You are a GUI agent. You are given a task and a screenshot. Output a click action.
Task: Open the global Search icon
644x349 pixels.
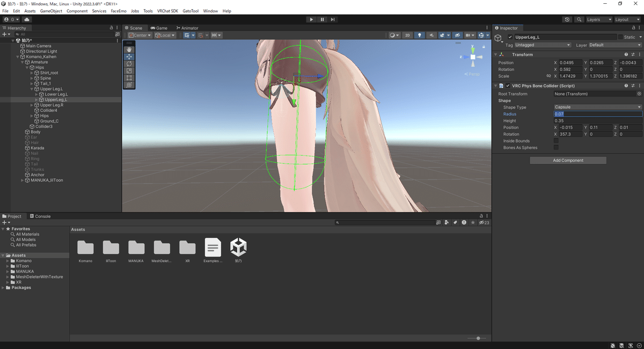[x=579, y=19]
